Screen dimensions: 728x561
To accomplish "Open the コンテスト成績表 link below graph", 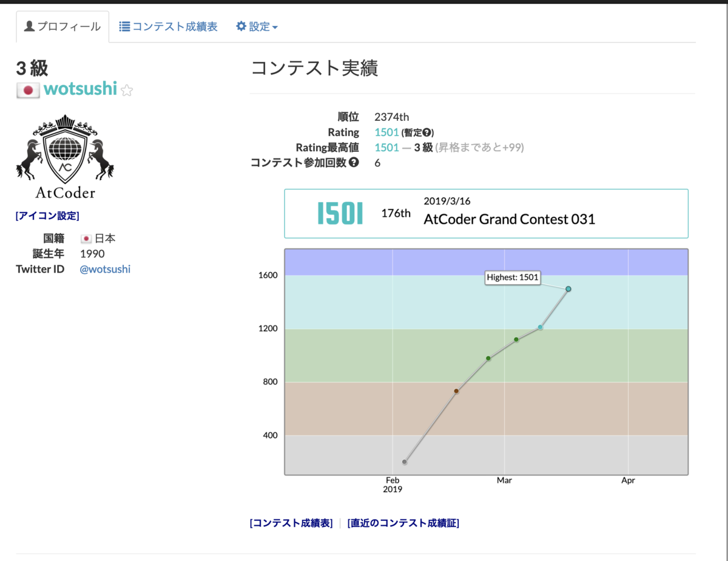I will click(x=291, y=523).
